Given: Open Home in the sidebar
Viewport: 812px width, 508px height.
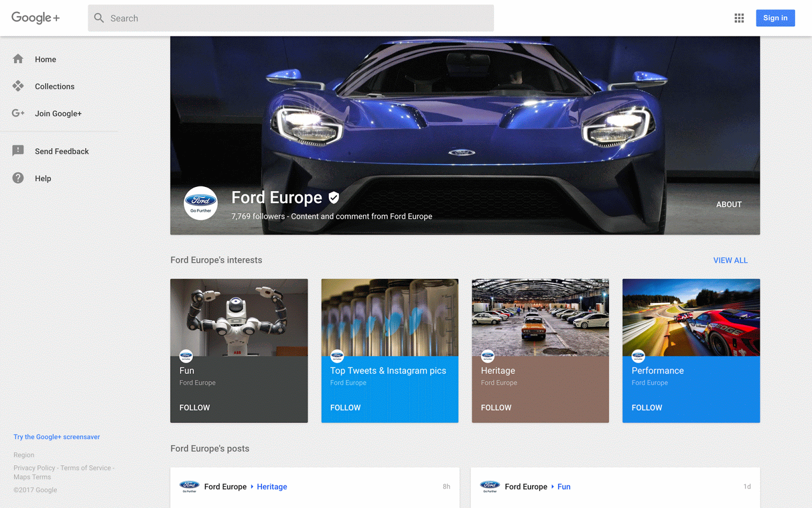Looking at the screenshot, I should click(x=46, y=59).
